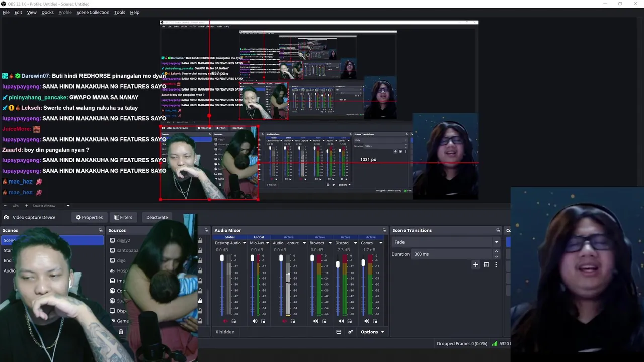The image size is (644, 362).
Task: Click the transition Duration field
Action: (452, 254)
